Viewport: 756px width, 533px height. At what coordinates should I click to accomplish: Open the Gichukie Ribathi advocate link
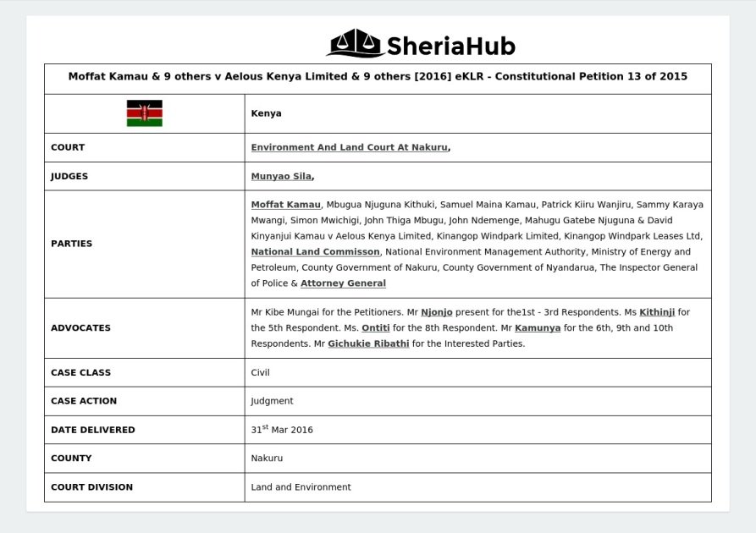[368, 343]
